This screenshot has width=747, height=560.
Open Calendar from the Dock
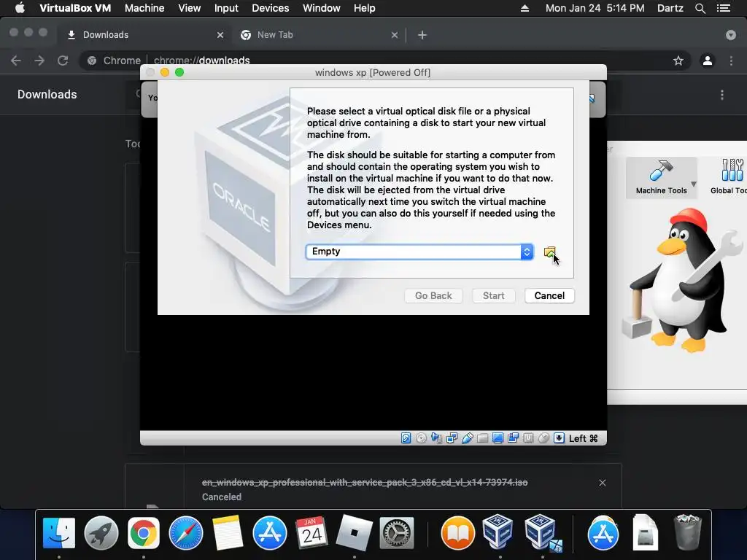pos(311,533)
